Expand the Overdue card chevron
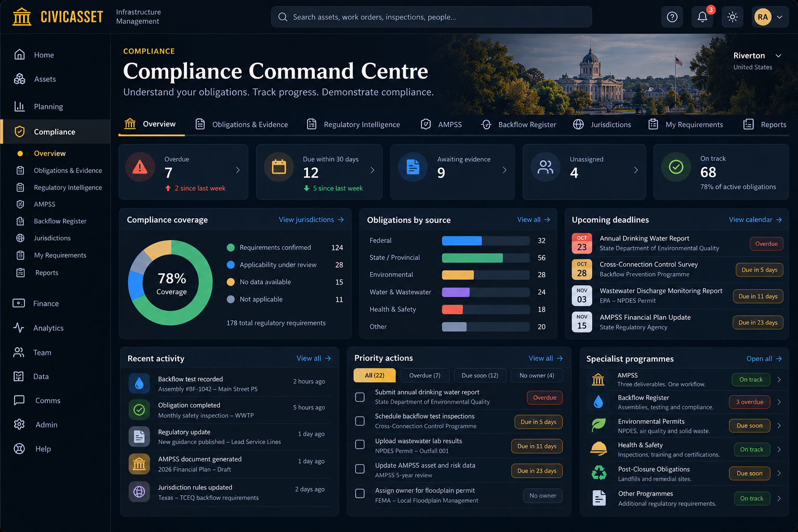This screenshot has height=532, width=798. tap(238, 170)
